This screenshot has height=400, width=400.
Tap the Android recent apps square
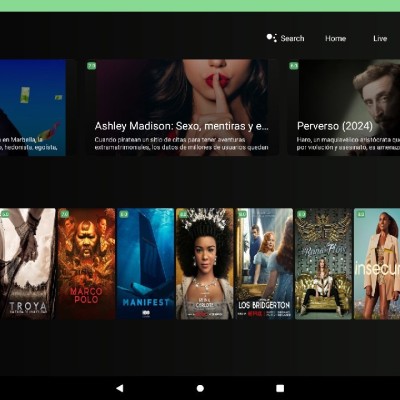click(280, 388)
